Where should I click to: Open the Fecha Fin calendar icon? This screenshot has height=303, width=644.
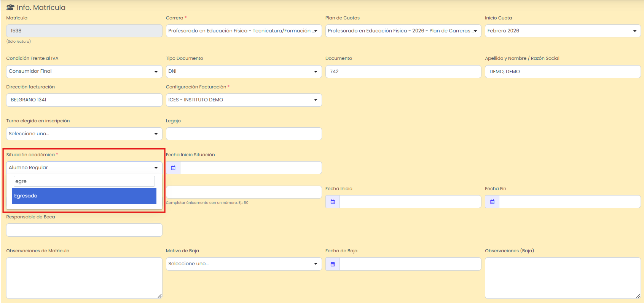pos(492,202)
